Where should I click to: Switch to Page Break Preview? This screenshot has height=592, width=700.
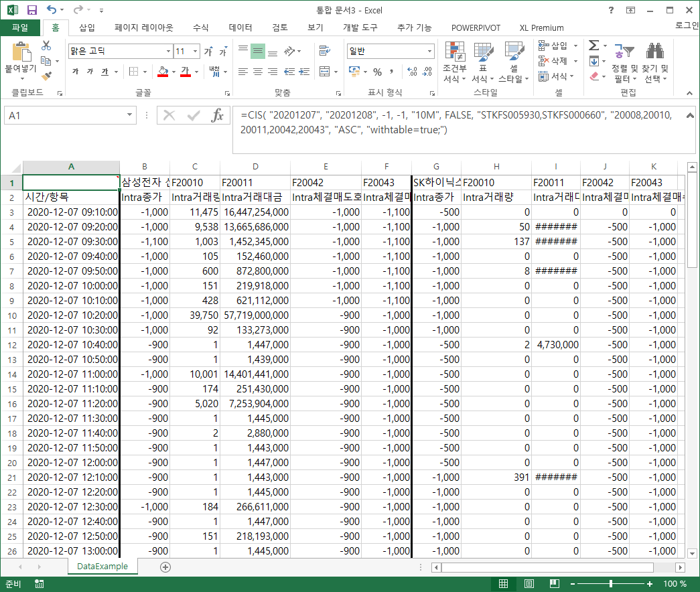(555, 583)
